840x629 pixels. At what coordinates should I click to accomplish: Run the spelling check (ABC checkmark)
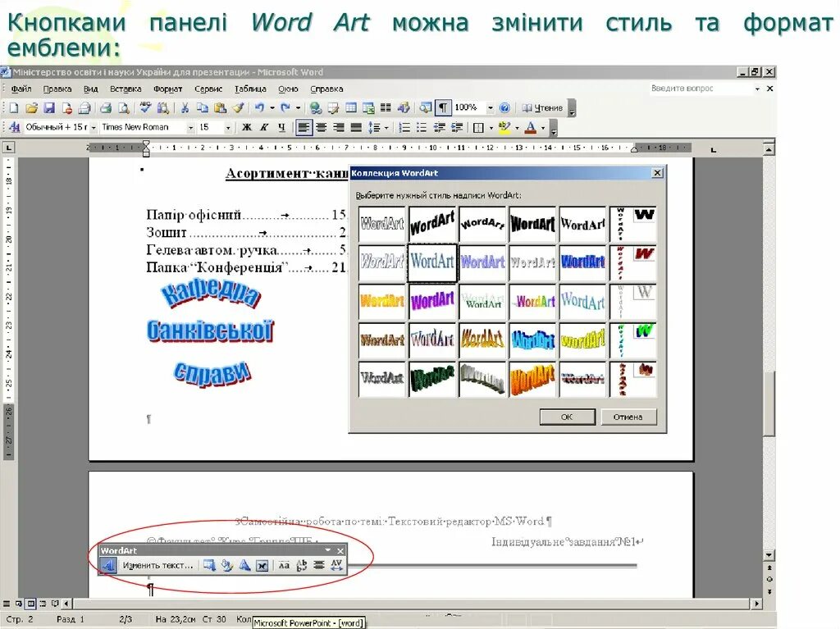(x=145, y=107)
